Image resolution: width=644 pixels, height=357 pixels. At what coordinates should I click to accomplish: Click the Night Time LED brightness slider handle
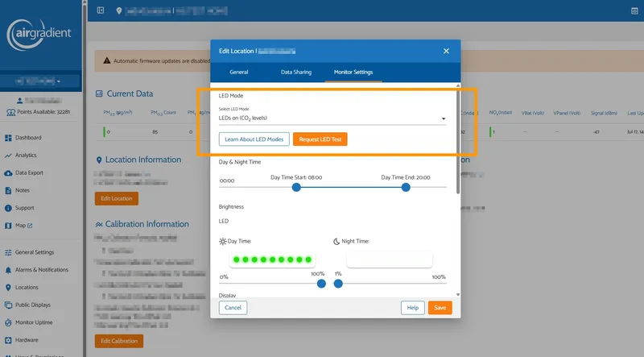point(338,284)
